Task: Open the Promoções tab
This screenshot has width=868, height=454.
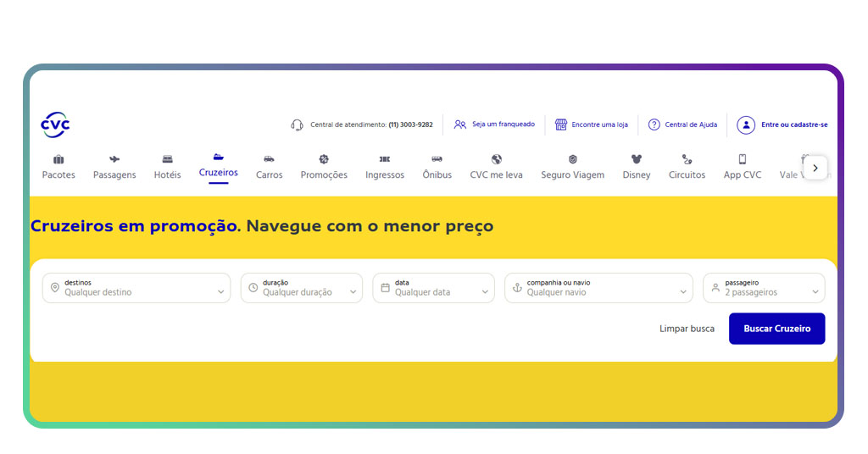Action: [x=324, y=174]
